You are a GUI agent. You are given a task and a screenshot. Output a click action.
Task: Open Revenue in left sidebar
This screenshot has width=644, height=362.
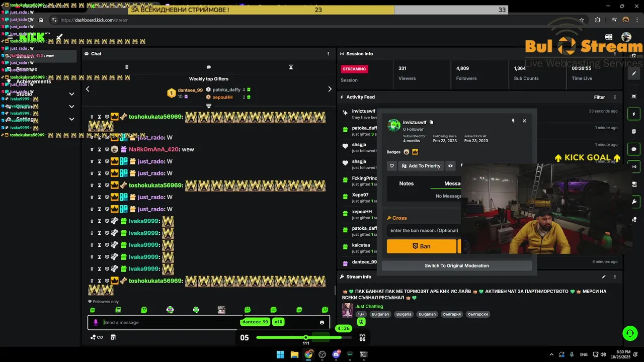(27, 69)
